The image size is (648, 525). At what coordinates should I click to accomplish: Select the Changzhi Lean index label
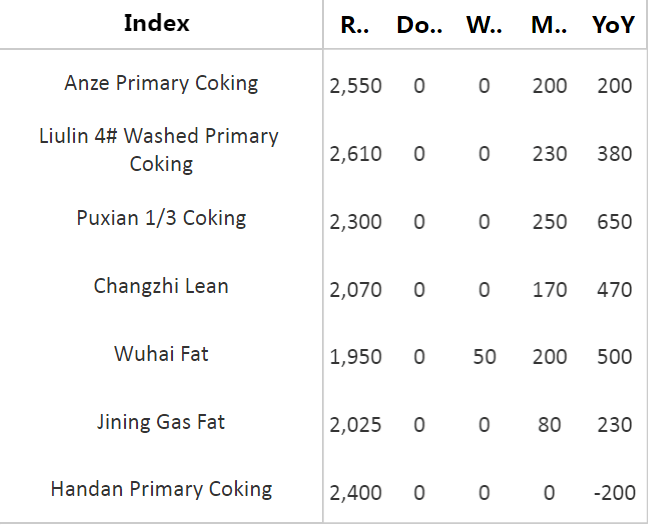click(161, 286)
